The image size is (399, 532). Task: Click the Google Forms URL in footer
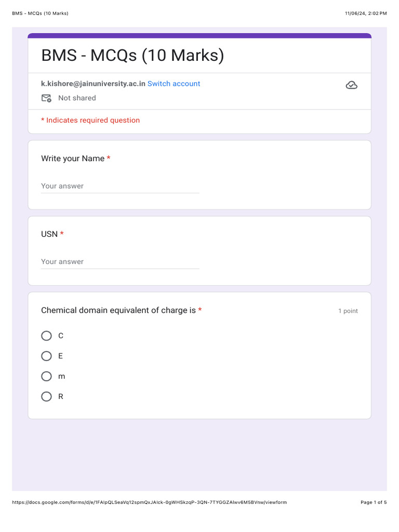click(149, 502)
